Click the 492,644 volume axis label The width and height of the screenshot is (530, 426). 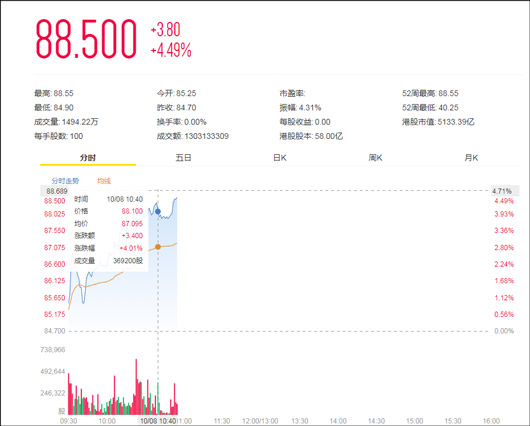(x=53, y=372)
